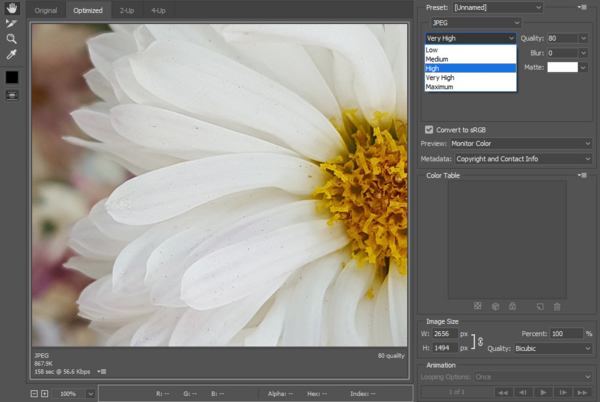Image resolution: width=600 pixels, height=402 pixels.
Task: Switch to the 4-Up tab
Action: [x=158, y=10]
